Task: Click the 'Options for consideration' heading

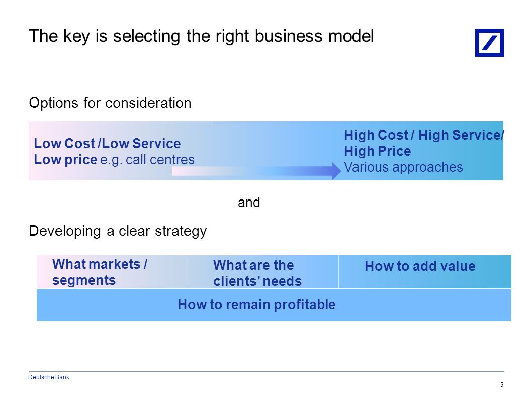Action: 110,103
